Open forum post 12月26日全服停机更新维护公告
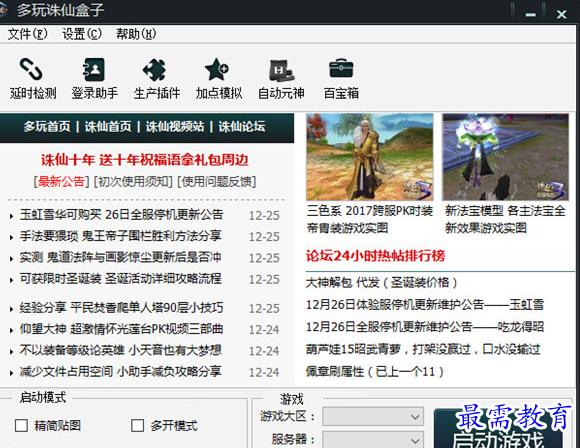This screenshot has height=448, width=580. (x=425, y=327)
